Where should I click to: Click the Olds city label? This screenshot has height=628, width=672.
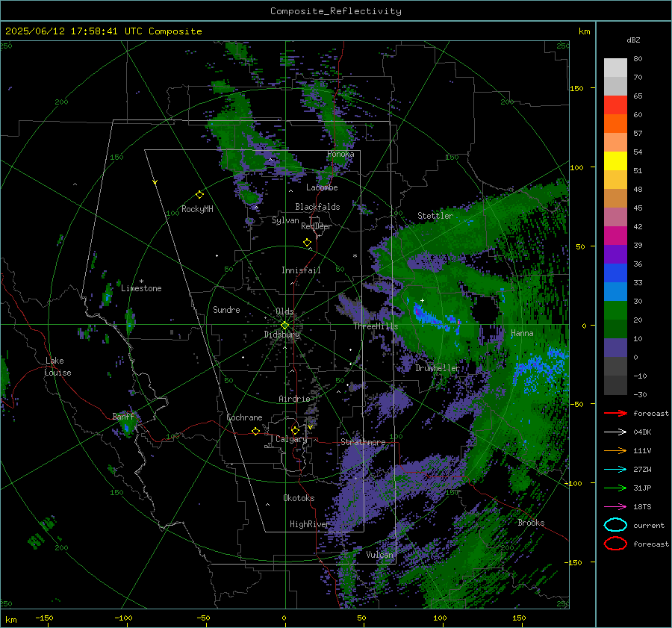[284, 311]
